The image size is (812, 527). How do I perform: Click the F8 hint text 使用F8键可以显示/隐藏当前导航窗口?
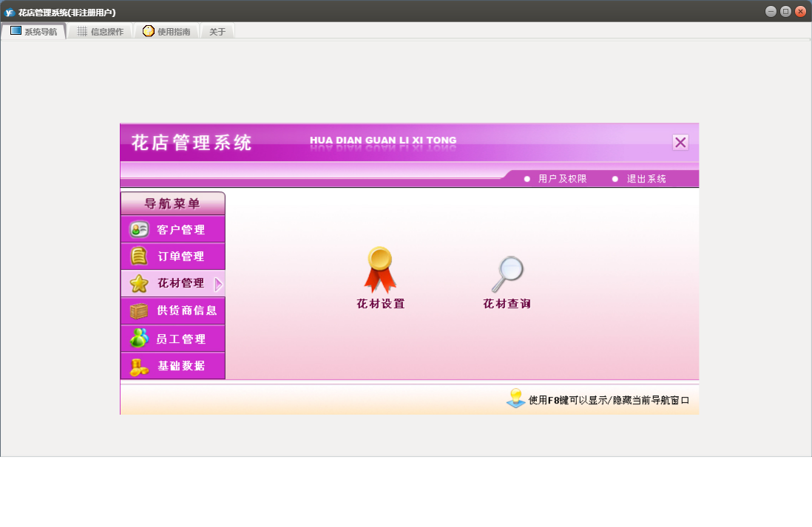pos(609,400)
